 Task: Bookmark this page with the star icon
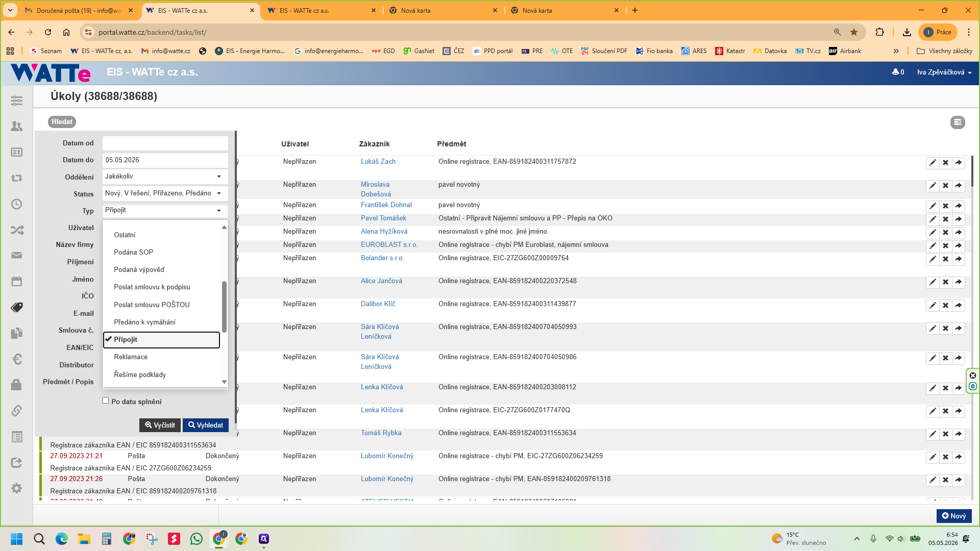854,32
